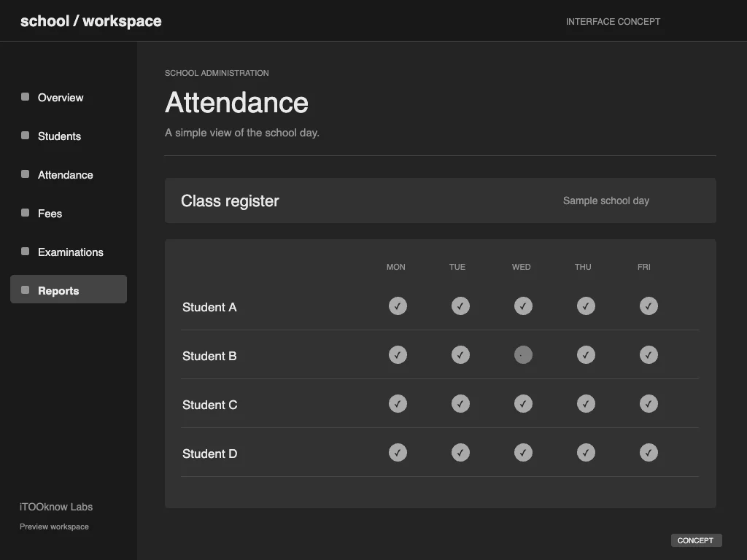
Task: Click the WED column header
Action: pos(521,267)
